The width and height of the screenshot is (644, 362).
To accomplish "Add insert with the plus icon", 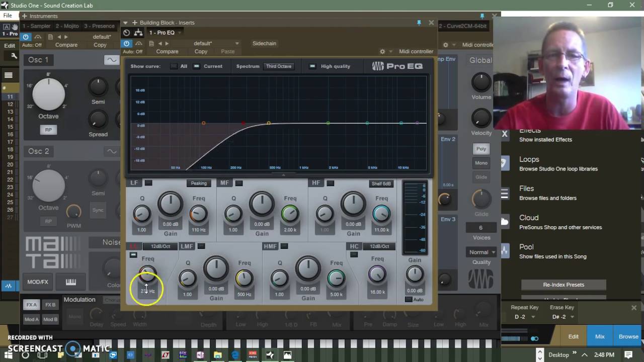I will coord(134,23).
